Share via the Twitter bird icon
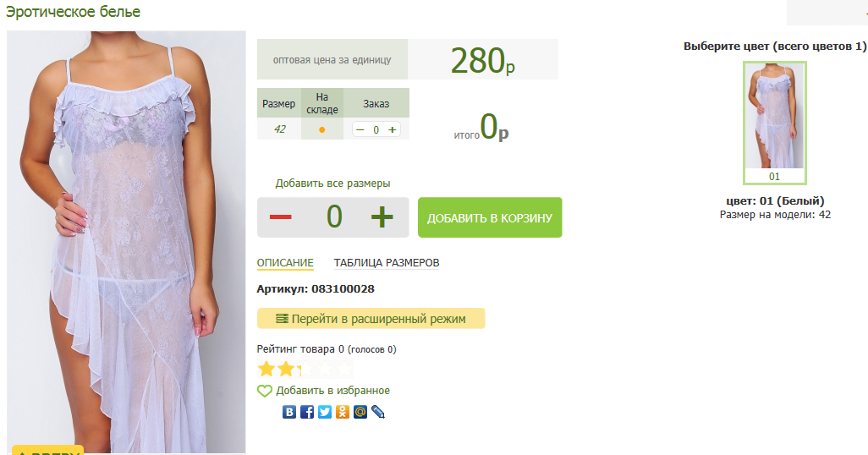This screenshot has height=455, width=868. pos(324,412)
